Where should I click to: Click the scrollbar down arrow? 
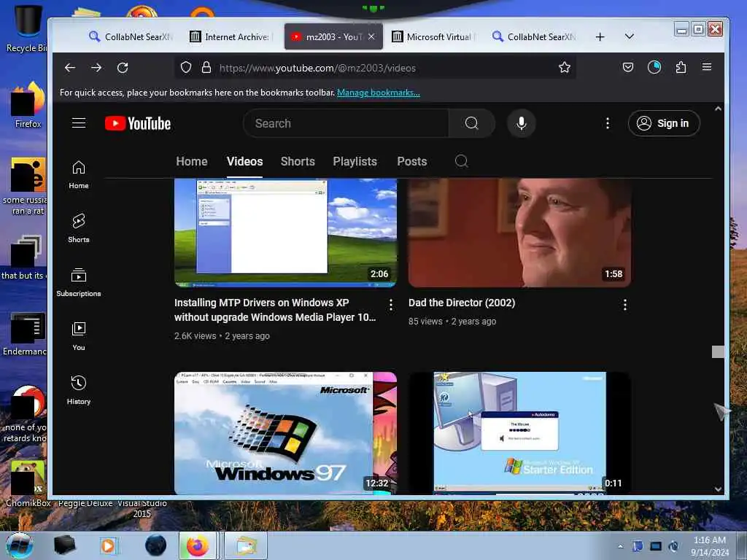point(718,489)
